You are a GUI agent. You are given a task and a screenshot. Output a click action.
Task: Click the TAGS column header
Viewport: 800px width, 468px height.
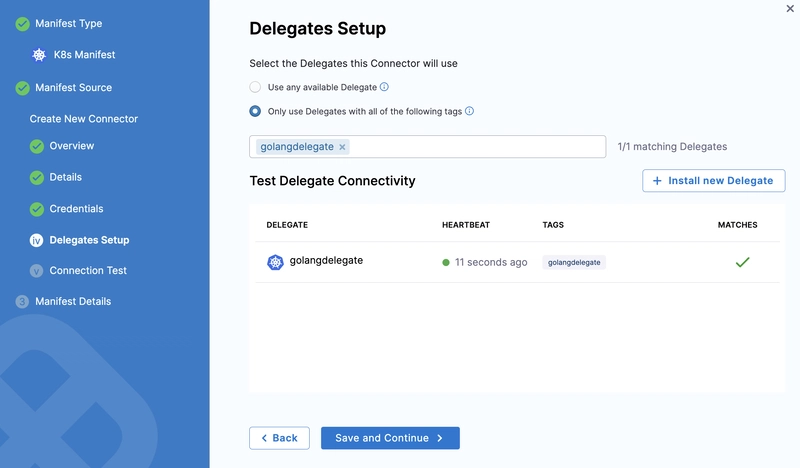553,225
